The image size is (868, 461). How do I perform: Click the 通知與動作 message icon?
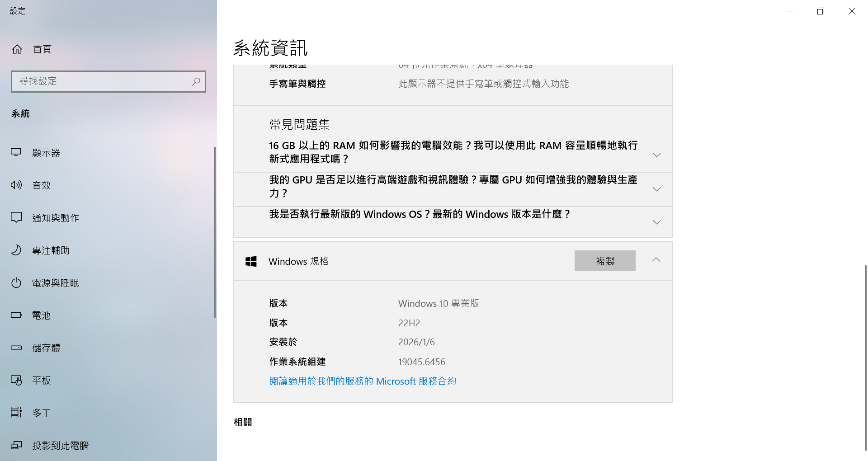point(16,217)
